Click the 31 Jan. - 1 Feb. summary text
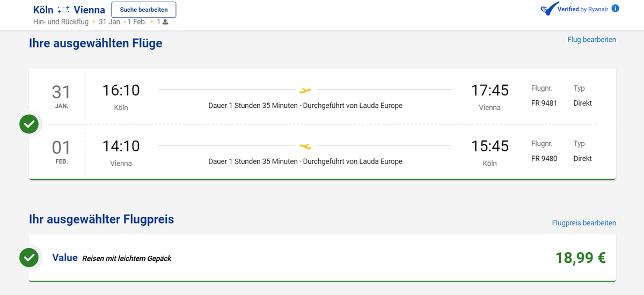This screenshot has height=295, width=644. (122, 22)
